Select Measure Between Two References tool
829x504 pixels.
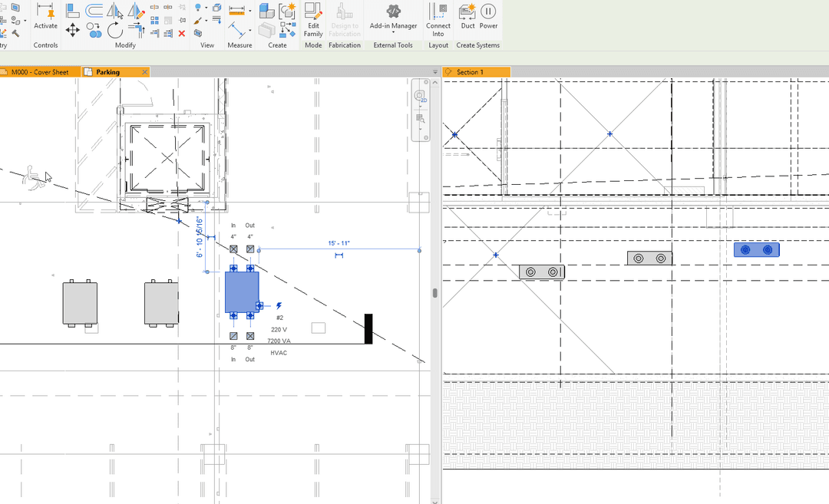click(x=236, y=30)
